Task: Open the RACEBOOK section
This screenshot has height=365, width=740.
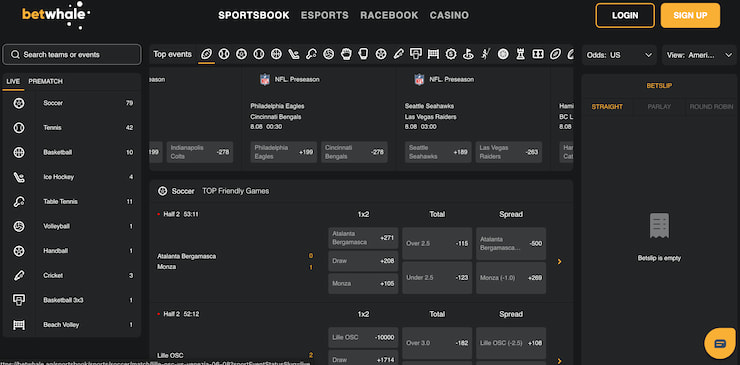Action: [389, 16]
